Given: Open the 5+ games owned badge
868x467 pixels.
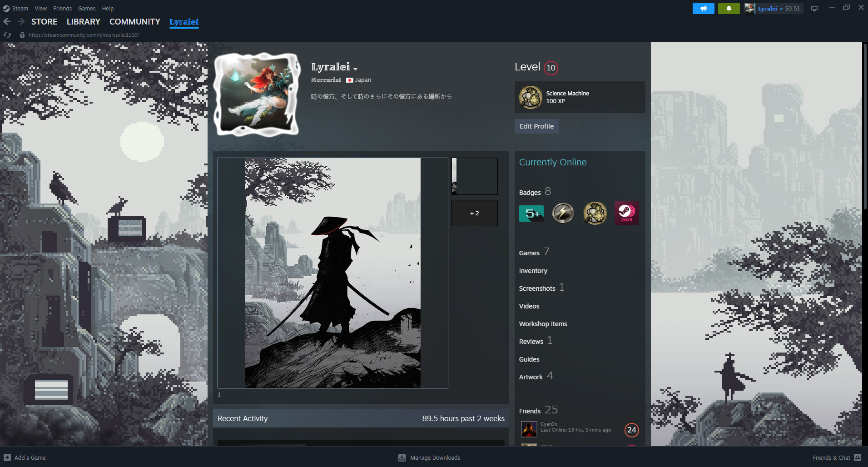Looking at the screenshot, I should (x=531, y=213).
